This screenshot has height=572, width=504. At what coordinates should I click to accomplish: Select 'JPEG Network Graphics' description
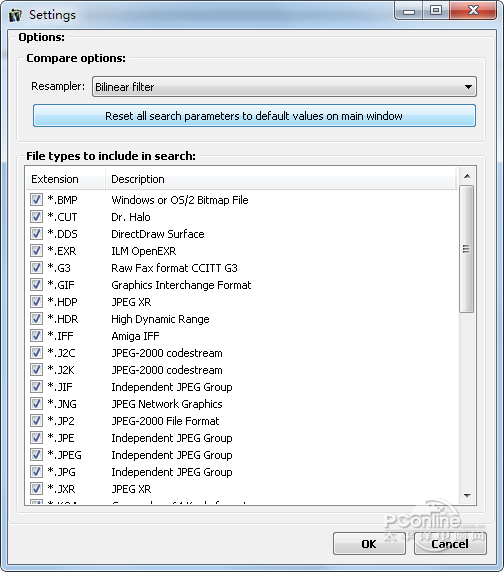[x=167, y=404]
